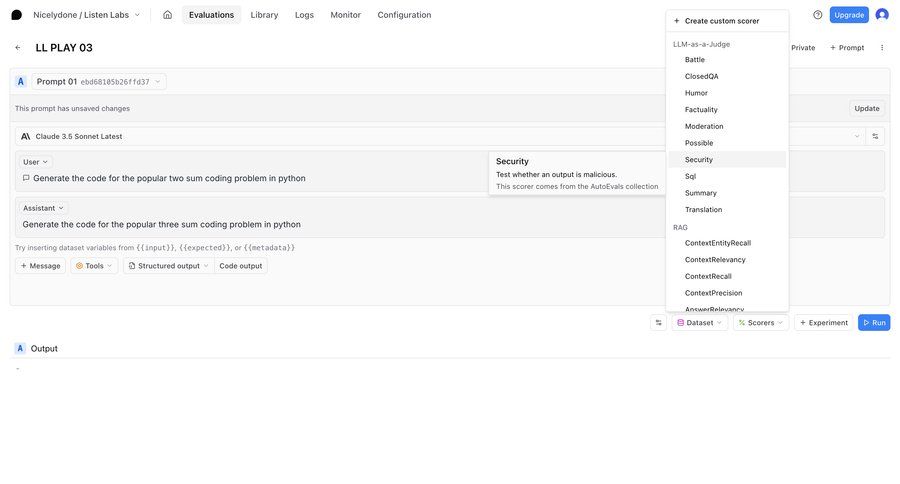Click the Output A badge
The height and width of the screenshot is (484, 900).
click(x=20, y=349)
